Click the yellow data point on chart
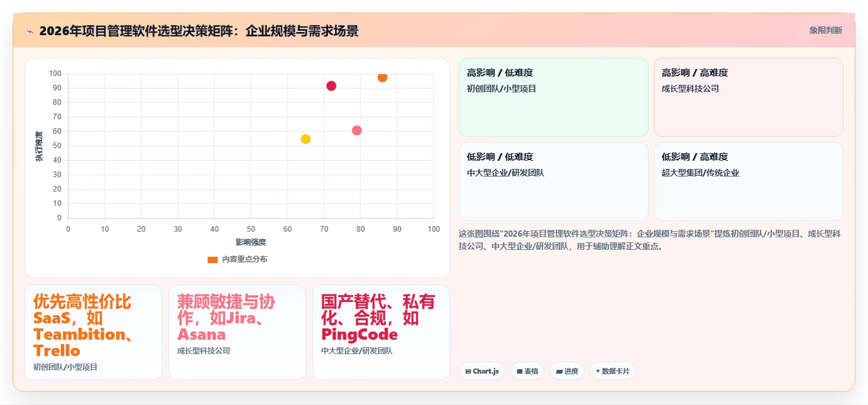 click(x=305, y=139)
